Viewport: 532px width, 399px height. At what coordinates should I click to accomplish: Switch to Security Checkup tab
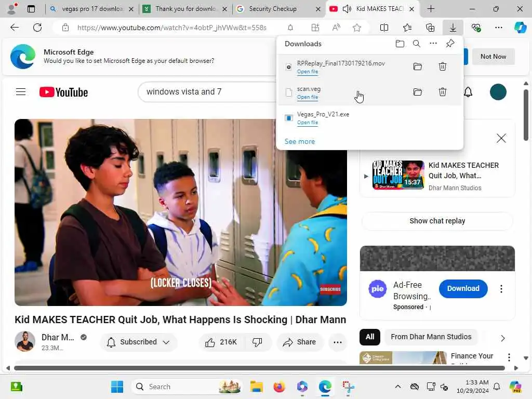coord(273,9)
